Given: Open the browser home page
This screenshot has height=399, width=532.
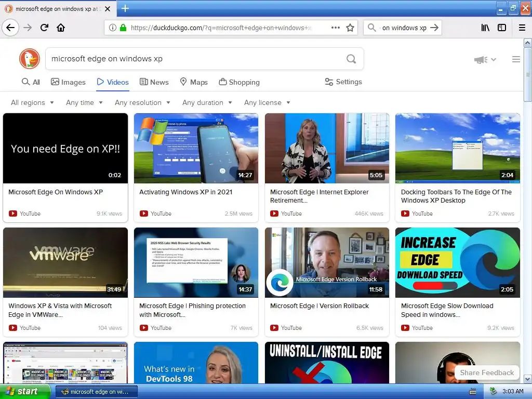Looking at the screenshot, I should tap(61, 28).
